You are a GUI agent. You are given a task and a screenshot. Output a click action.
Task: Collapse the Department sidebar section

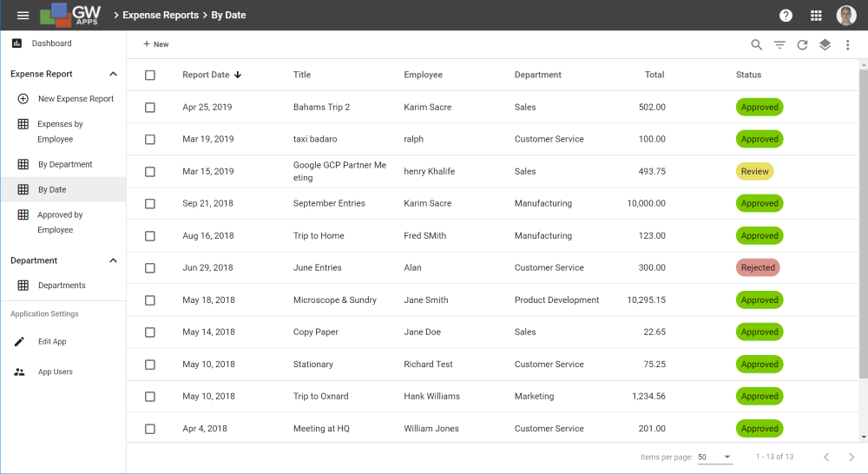pyautogui.click(x=113, y=260)
